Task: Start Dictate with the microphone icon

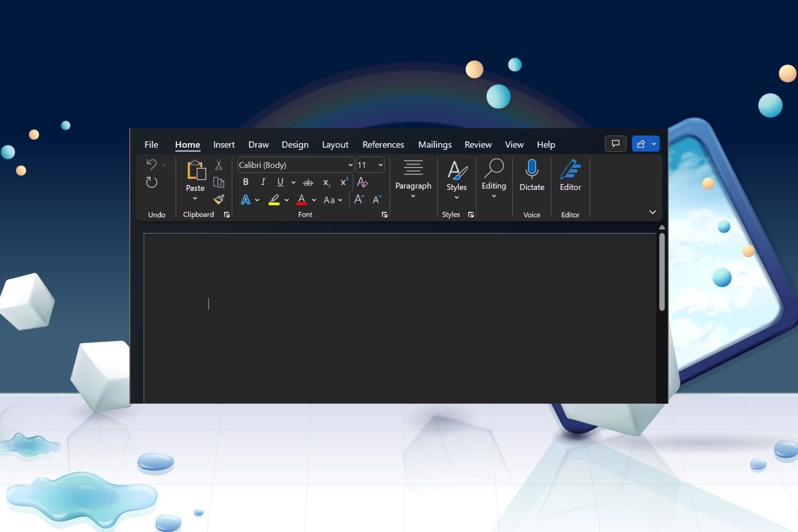Action: pyautogui.click(x=532, y=169)
